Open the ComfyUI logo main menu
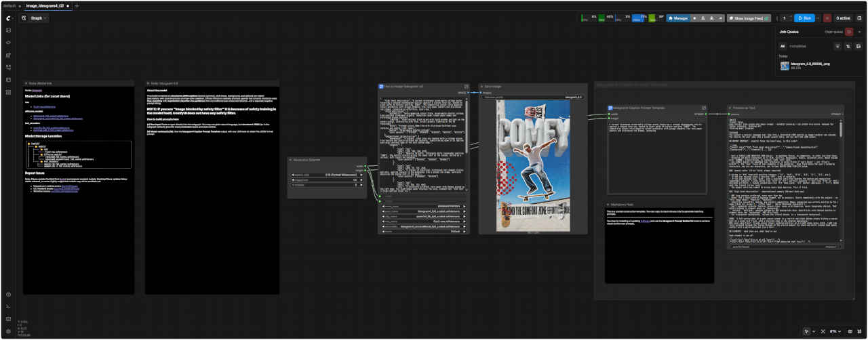Screen dimensions: 868x340 8,18
